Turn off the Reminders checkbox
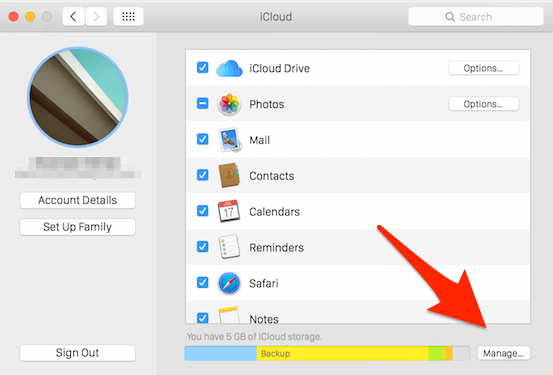 [202, 247]
